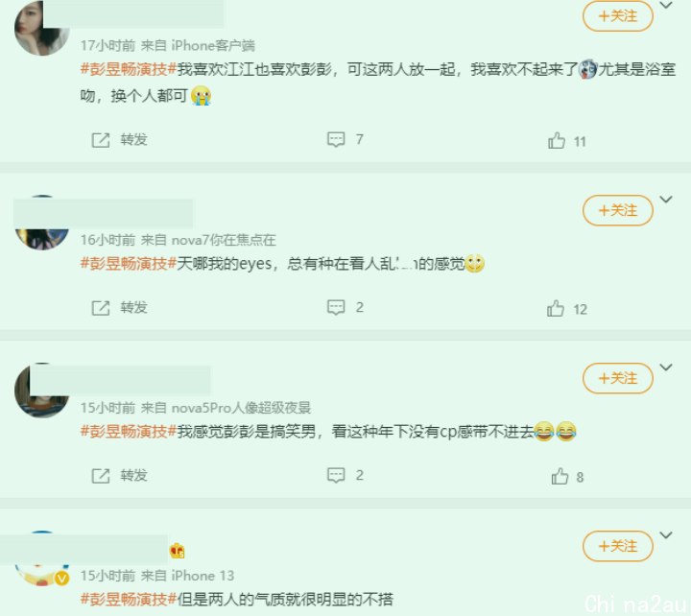The image size is (691, 616).
Task: Open the first commenter's avatar
Action: [42, 28]
